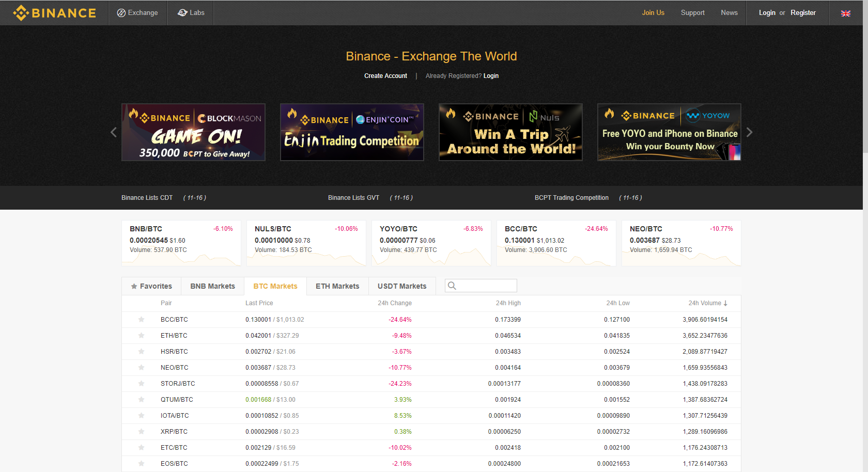This screenshot has width=868, height=472.
Task: Sort by 24h Low column header
Action: [x=618, y=303]
